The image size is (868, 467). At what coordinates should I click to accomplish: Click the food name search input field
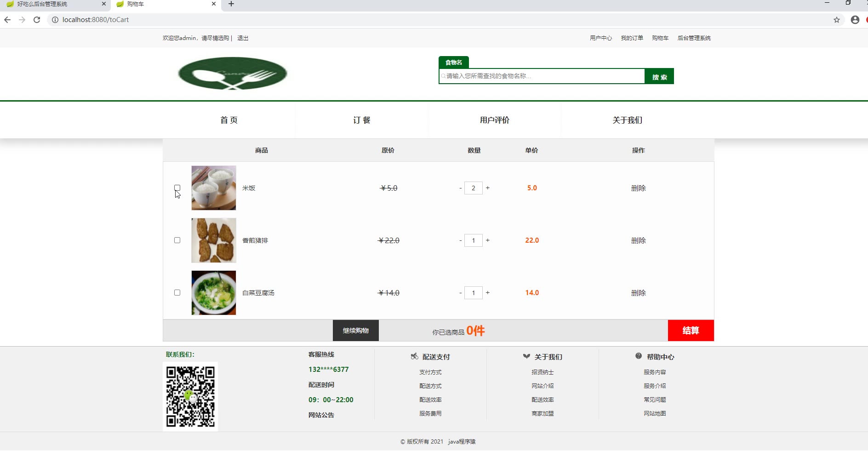tap(542, 76)
